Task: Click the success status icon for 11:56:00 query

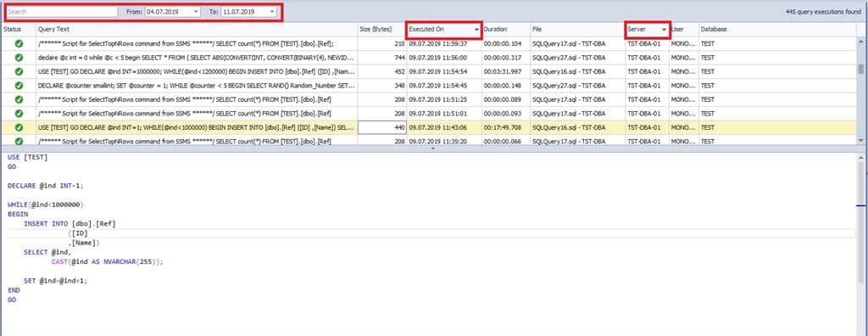Action: (19, 58)
